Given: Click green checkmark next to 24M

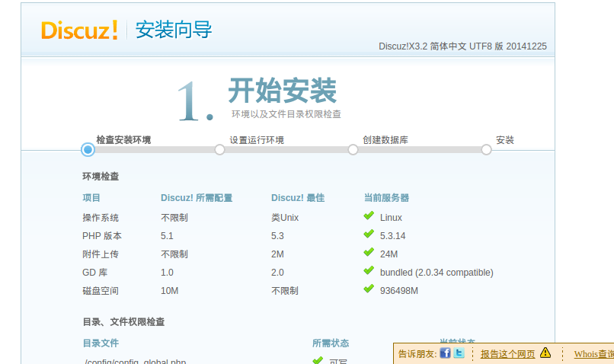Looking at the screenshot, I should pos(369,253).
